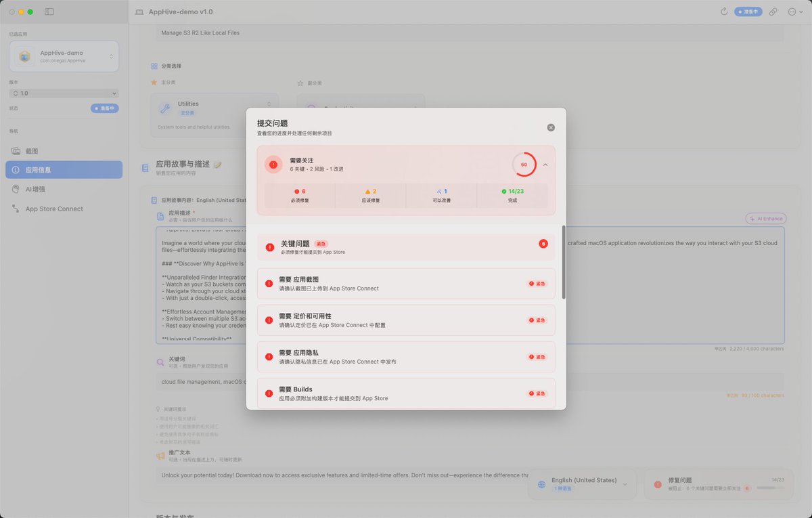This screenshot has width=812, height=518.
Task: Open the Utilities primary category selector
Action: click(x=215, y=114)
